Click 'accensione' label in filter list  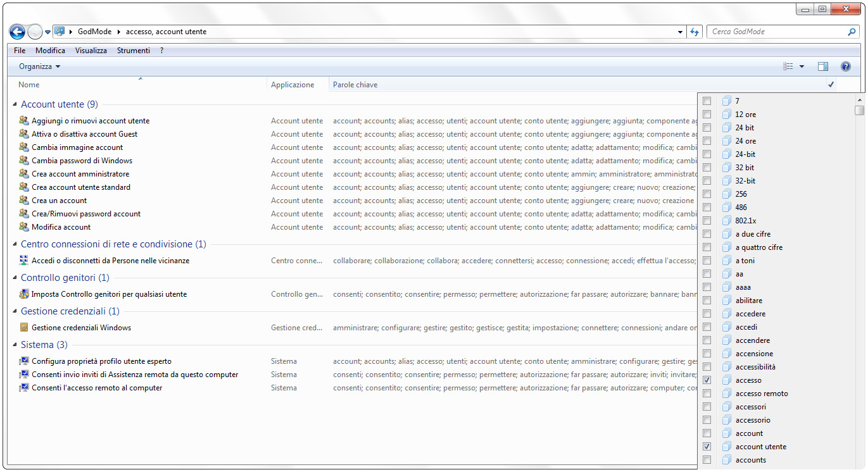point(754,354)
